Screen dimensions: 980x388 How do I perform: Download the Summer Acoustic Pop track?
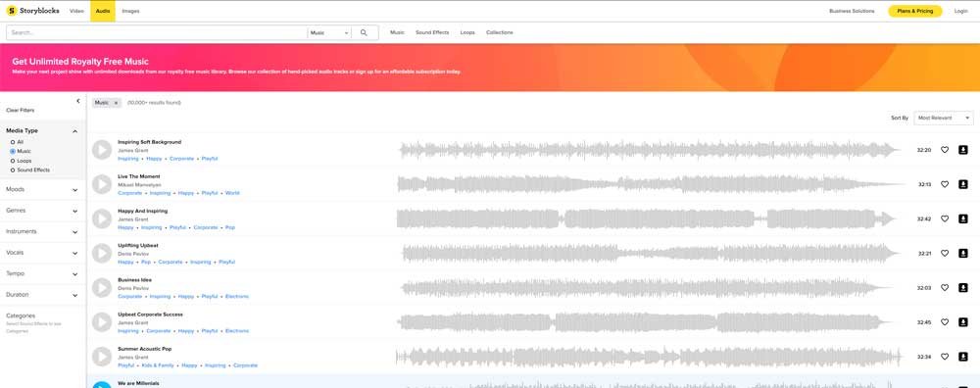click(x=963, y=357)
